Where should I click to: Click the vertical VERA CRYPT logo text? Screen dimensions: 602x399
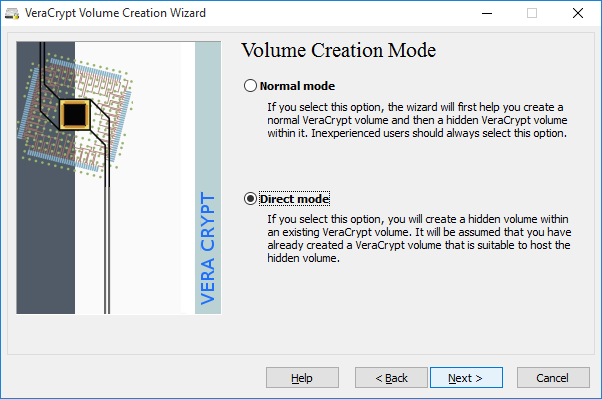208,248
